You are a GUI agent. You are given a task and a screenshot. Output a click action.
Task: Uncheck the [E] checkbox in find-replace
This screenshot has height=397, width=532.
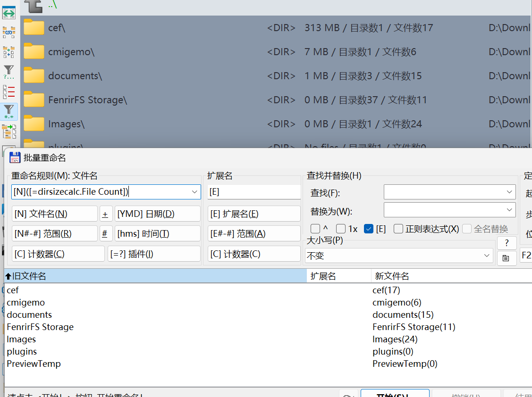tap(369, 229)
